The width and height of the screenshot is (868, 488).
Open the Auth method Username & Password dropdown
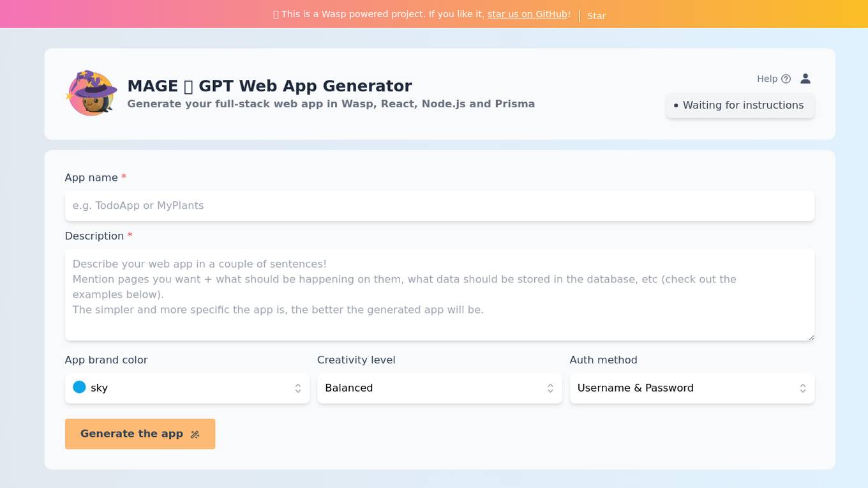click(692, 388)
